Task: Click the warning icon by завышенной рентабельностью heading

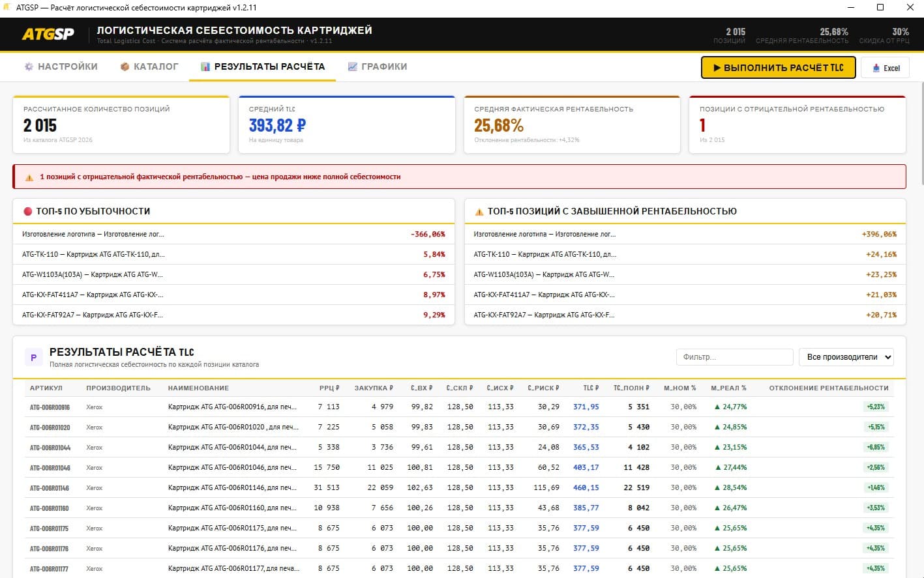Action: (x=479, y=212)
